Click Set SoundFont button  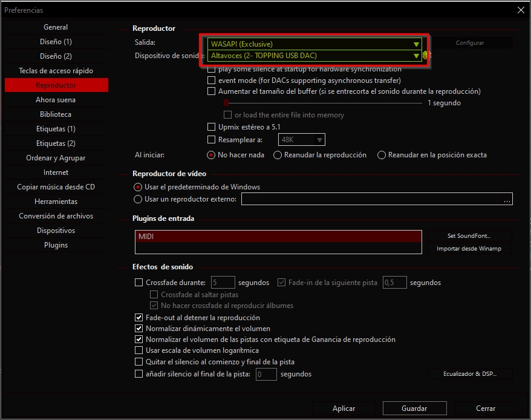(469, 235)
